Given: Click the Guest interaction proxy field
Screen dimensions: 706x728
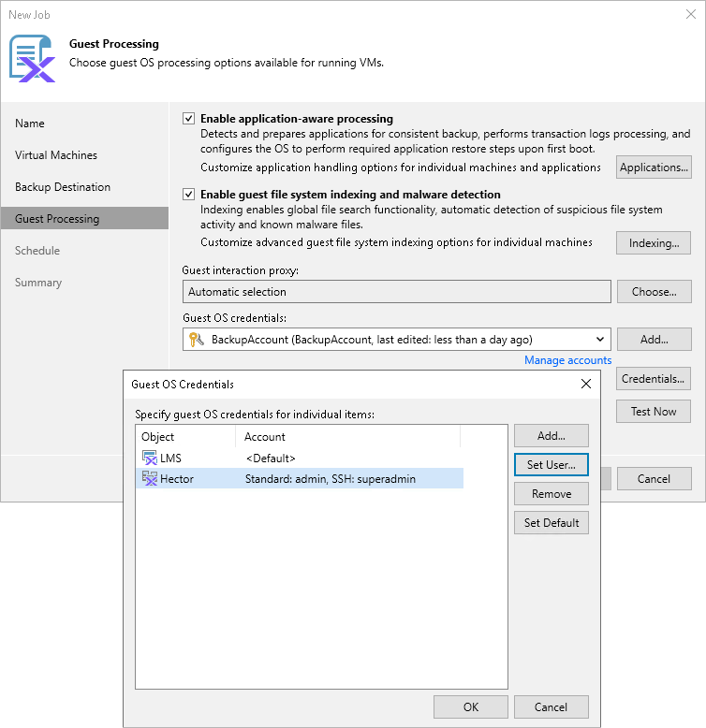Looking at the screenshot, I should click(397, 292).
